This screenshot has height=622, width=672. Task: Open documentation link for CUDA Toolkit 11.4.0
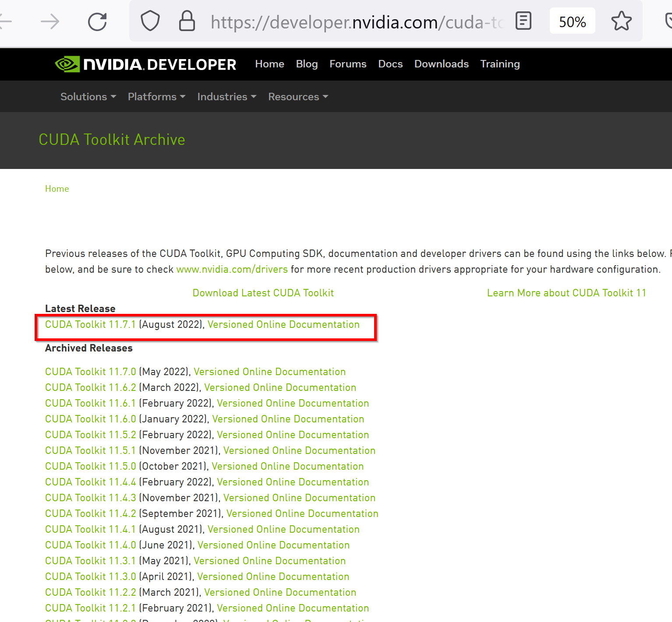(x=273, y=545)
